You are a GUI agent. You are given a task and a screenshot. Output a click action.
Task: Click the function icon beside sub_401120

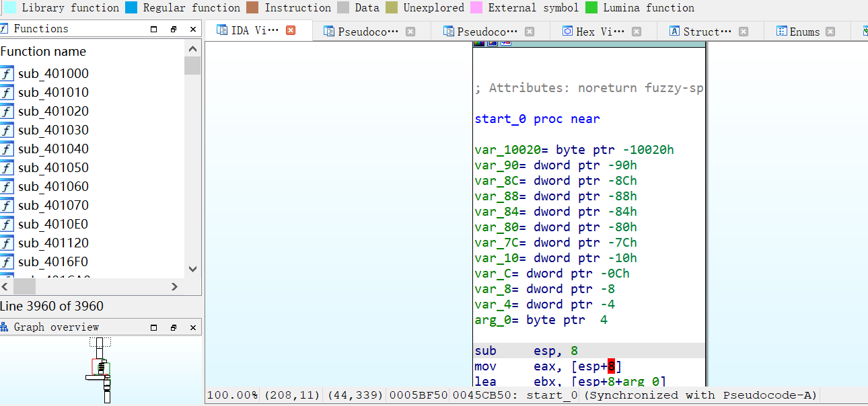point(7,243)
